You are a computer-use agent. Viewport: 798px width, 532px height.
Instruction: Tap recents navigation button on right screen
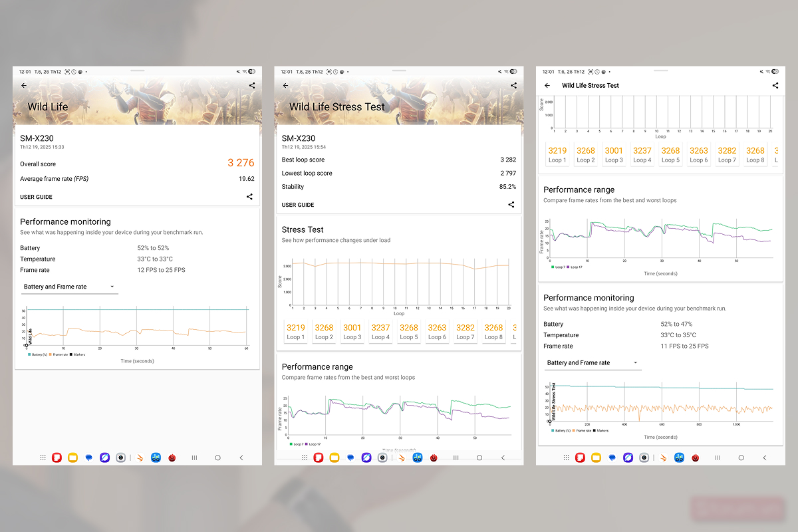tap(718, 458)
